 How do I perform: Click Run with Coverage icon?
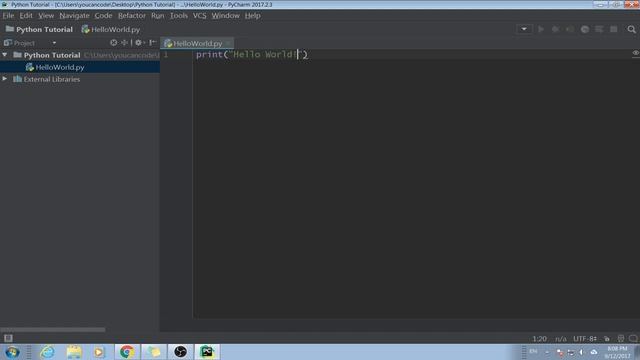(x=570, y=29)
